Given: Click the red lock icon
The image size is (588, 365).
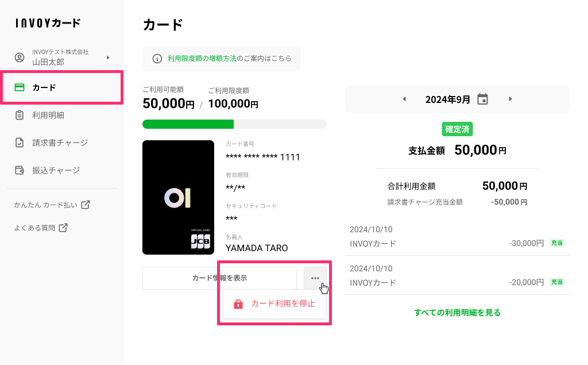Looking at the screenshot, I should (238, 304).
